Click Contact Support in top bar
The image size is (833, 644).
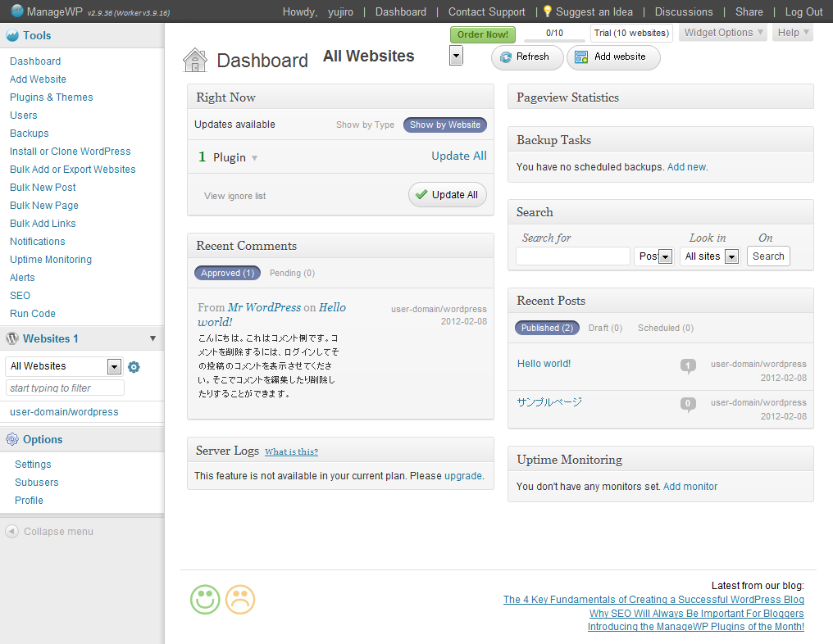(x=487, y=11)
